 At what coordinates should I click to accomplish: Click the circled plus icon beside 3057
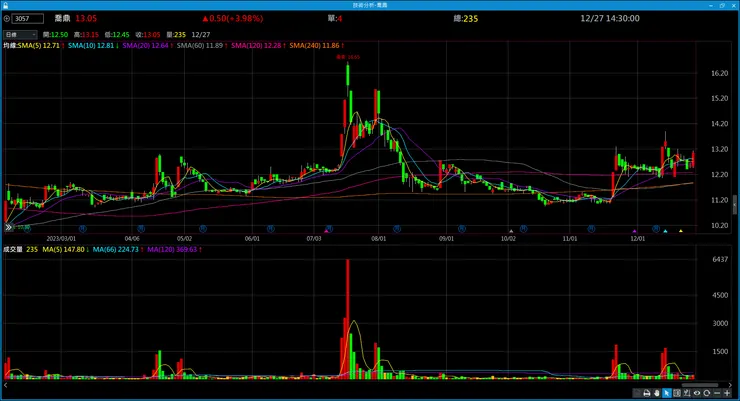(7, 19)
